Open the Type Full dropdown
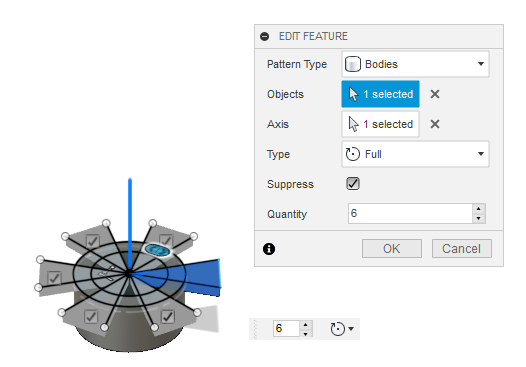 point(415,154)
